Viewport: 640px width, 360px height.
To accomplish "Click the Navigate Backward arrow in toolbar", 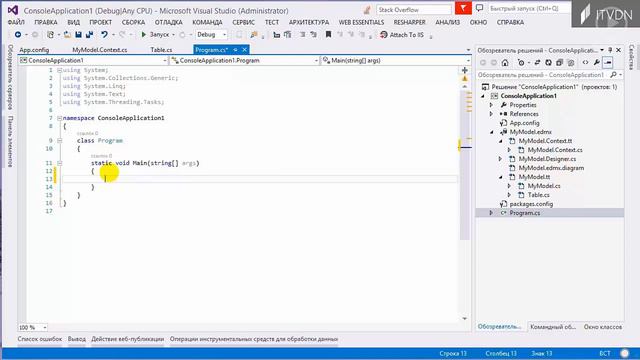I will pyautogui.click(x=18, y=35).
